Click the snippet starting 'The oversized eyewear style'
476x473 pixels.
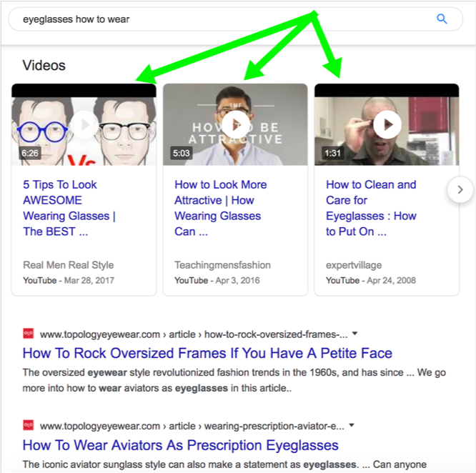(x=234, y=380)
